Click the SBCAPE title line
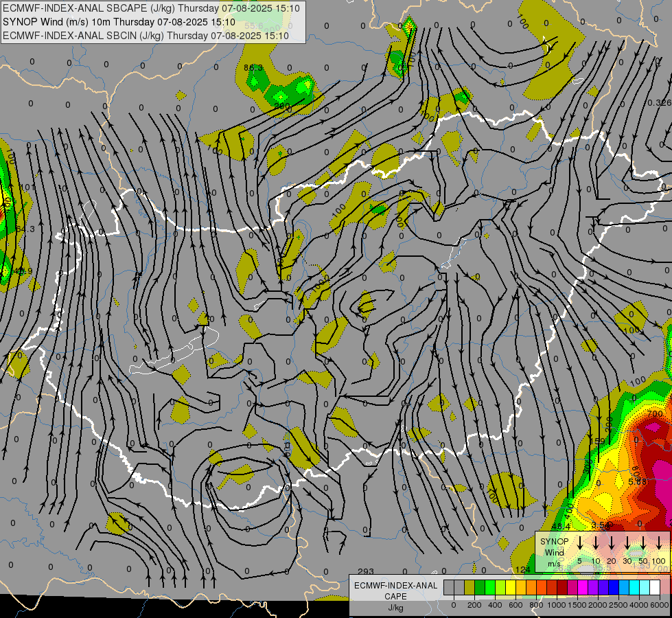 pos(151,8)
